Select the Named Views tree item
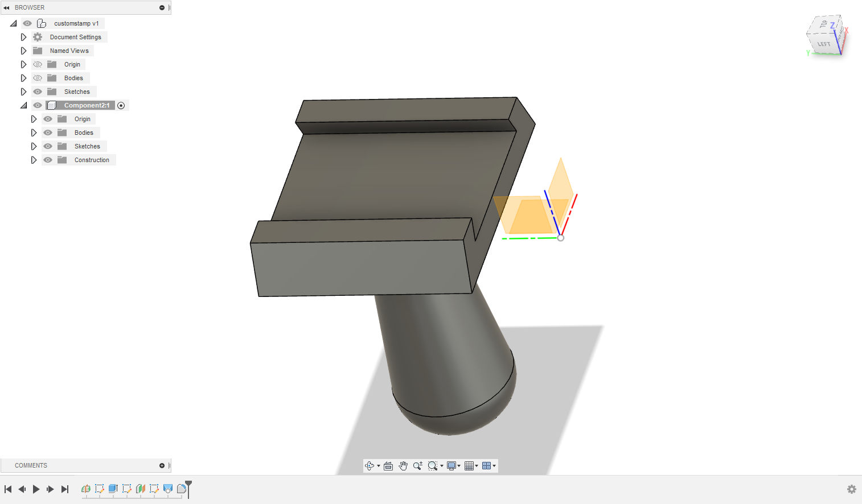 click(x=69, y=51)
